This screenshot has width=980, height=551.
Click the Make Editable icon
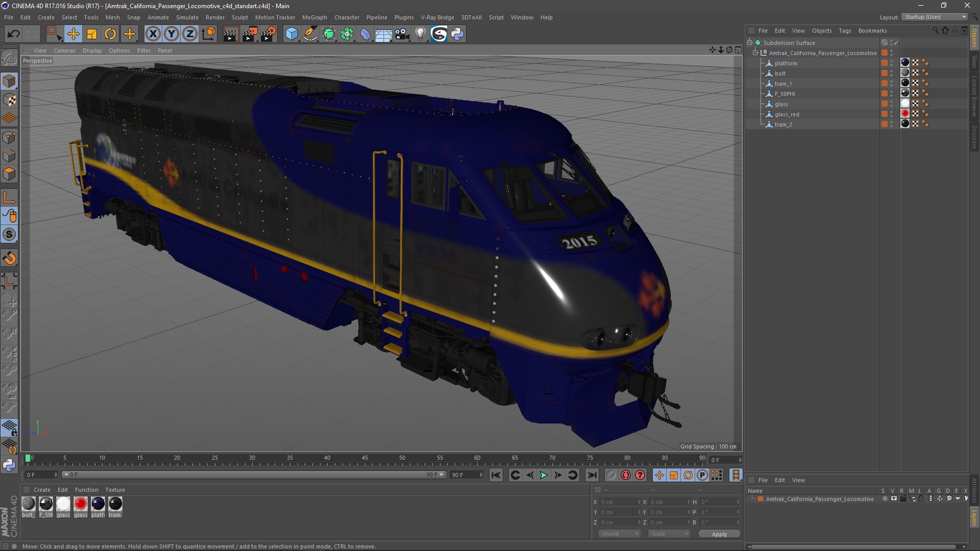9,58
